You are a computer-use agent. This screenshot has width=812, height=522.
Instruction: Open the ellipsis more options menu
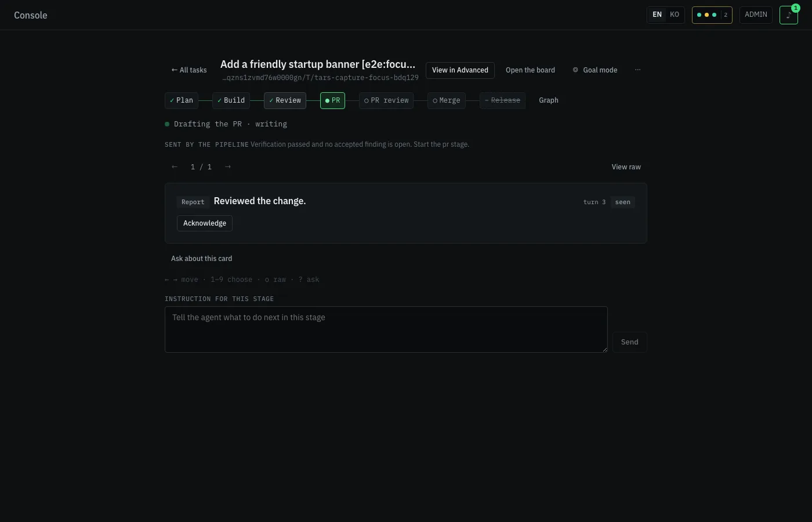[637, 70]
